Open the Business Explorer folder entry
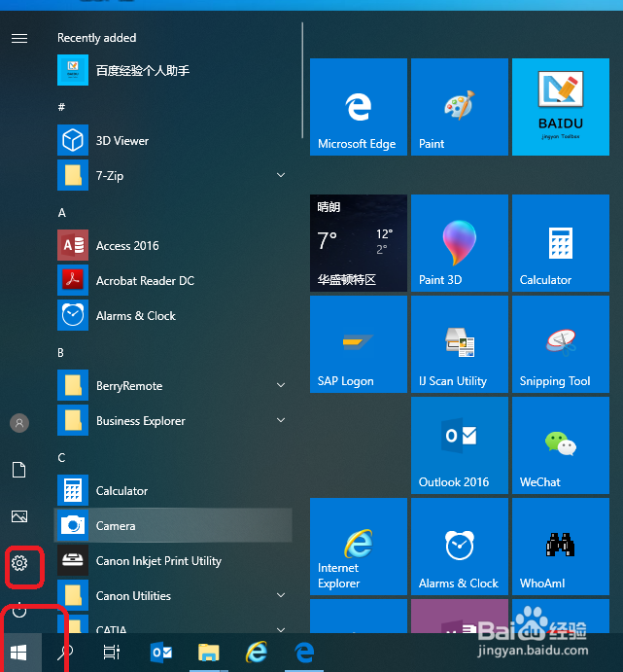The height and width of the screenshot is (672, 623). [173, 421]
